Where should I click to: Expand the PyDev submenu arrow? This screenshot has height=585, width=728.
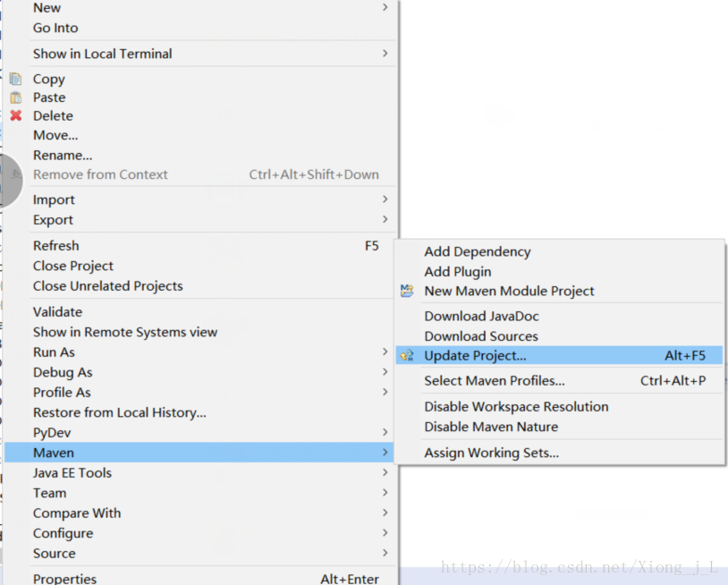pyautogui.click(x=385, y=432)
